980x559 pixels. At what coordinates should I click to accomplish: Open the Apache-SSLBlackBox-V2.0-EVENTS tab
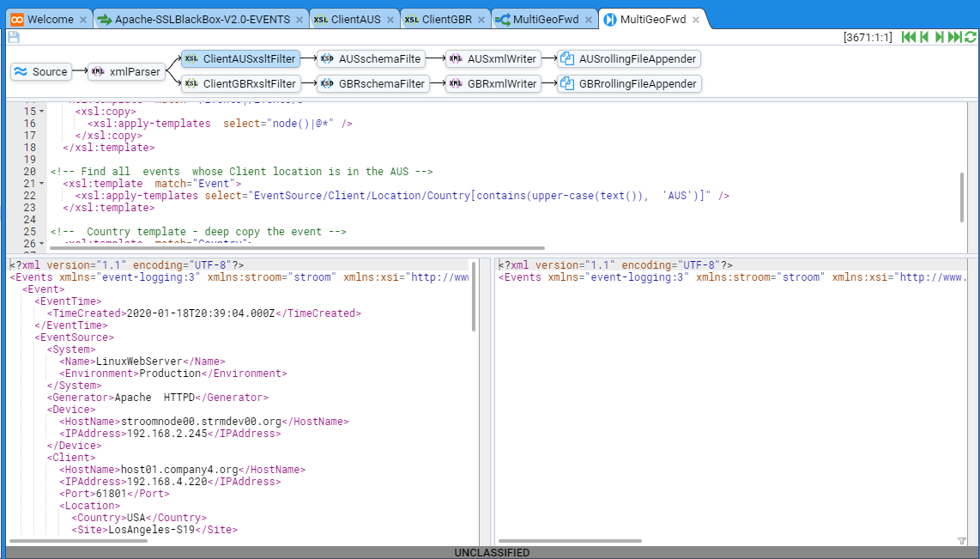(201, 19)
